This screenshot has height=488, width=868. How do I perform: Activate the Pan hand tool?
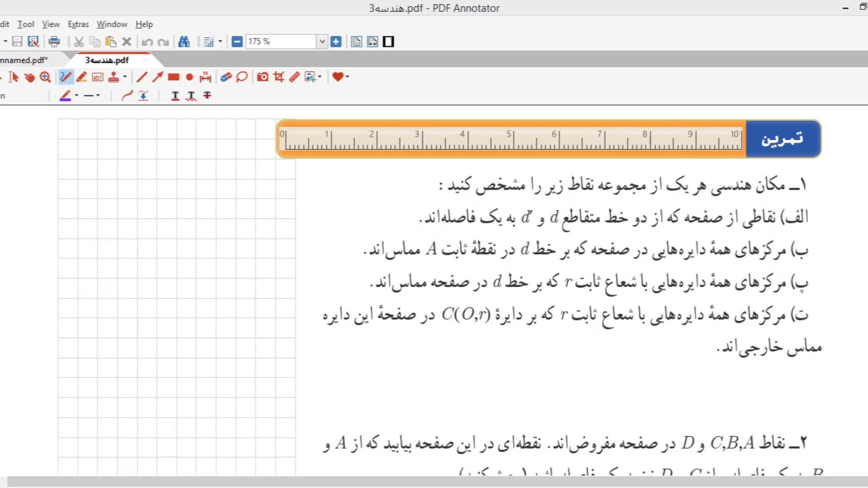pos(29,77)
